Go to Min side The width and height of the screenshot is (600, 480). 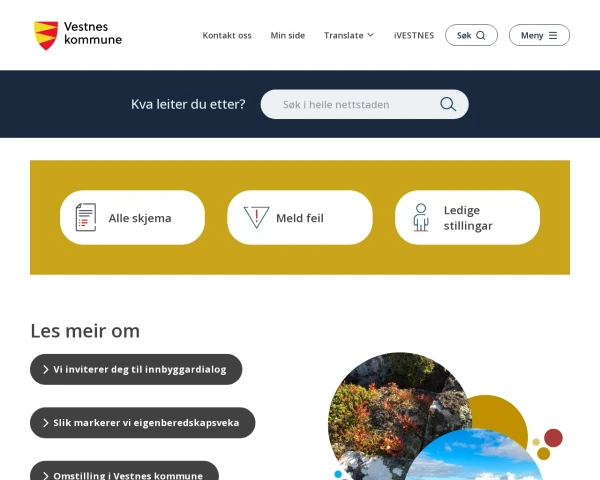pos(288,35)
